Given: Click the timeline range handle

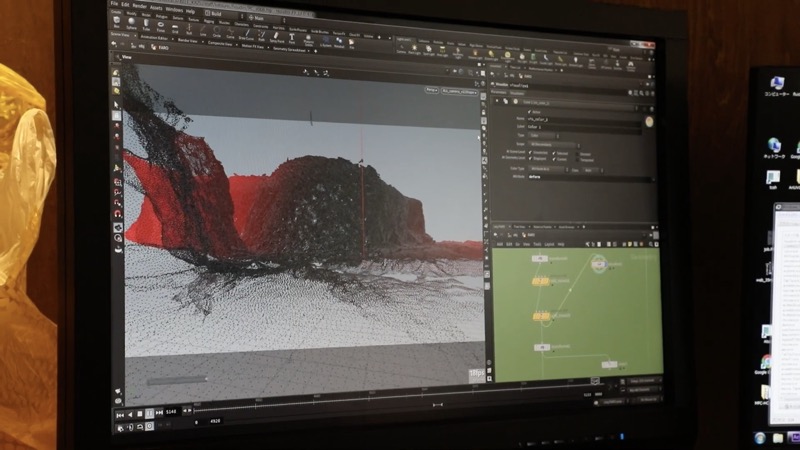Looking at the screenshot, I should coord(437,405).
